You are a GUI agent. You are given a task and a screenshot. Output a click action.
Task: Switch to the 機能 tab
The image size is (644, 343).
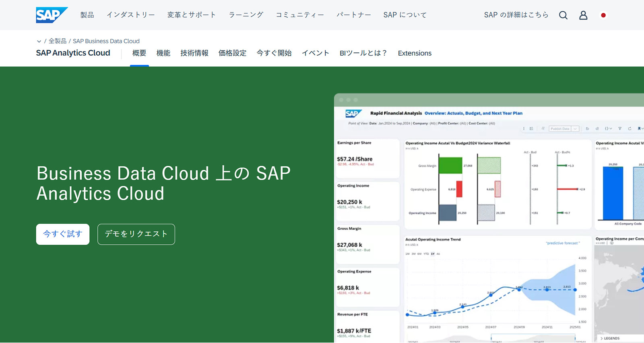(163, 53)
